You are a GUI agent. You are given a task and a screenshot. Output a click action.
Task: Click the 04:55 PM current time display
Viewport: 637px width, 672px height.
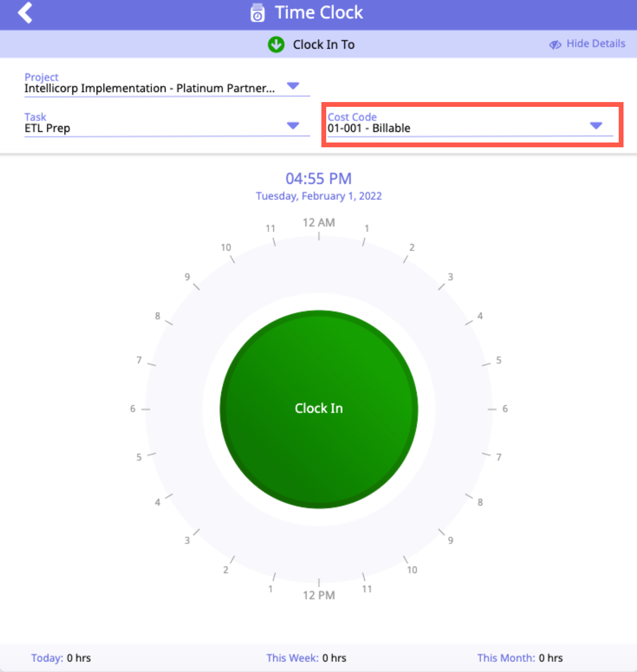click(318, 179)
